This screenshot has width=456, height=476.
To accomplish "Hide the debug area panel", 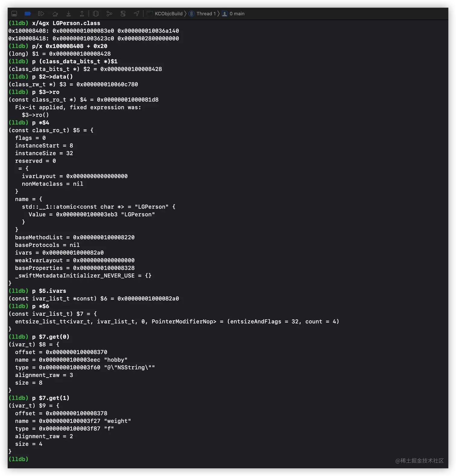I will [14, 14].
